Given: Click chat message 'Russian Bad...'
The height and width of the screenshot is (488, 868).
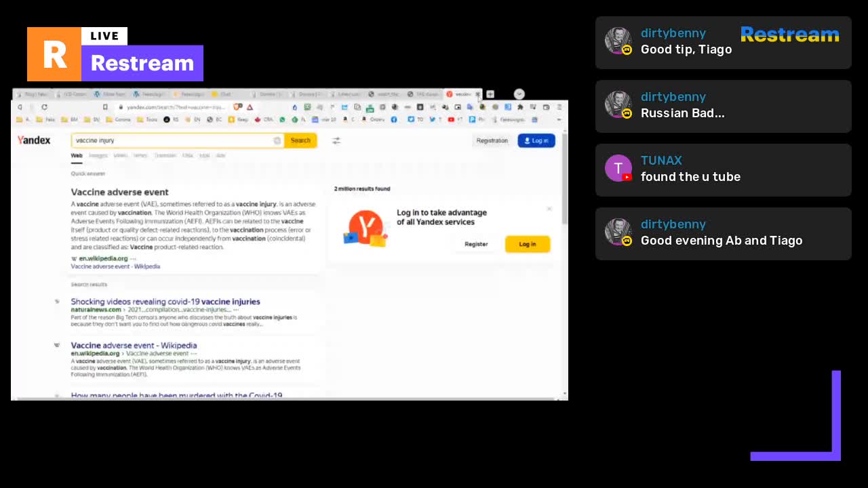Looking at the screenshot, I should pyautogui.click(x=682, y=113).
